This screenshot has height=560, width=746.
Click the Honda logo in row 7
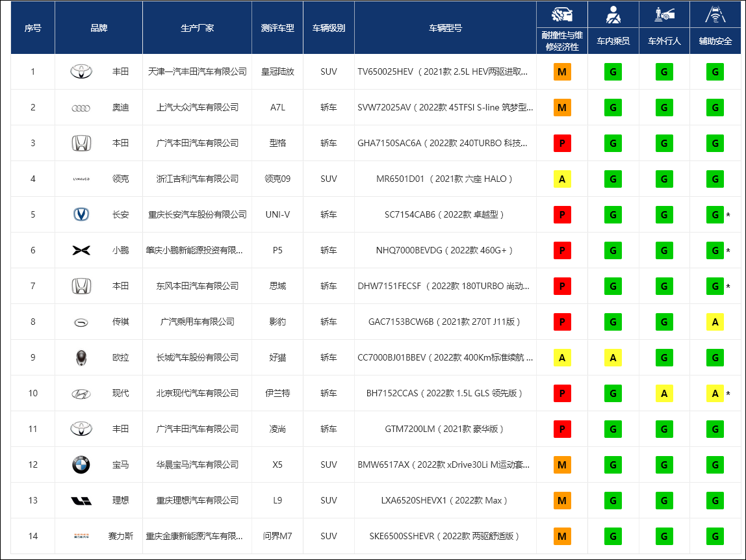tap(81, 286)
